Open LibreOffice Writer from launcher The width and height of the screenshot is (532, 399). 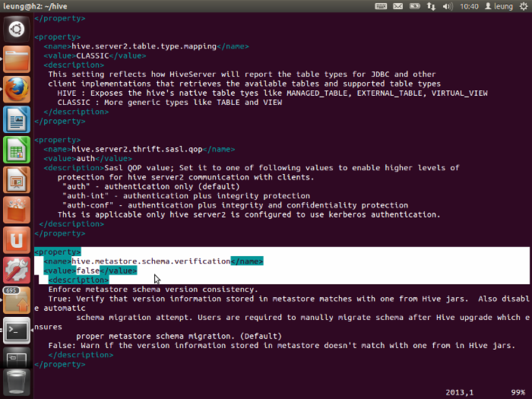[16, 119]
